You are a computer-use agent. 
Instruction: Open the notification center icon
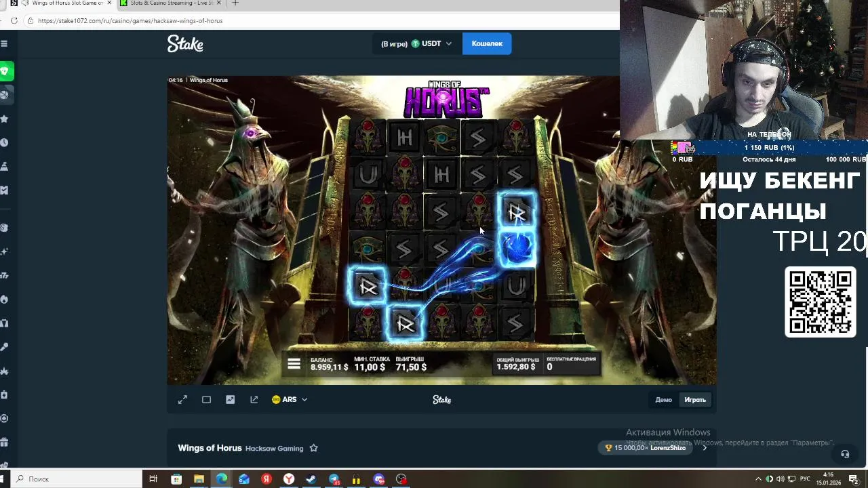coord(854,479)
